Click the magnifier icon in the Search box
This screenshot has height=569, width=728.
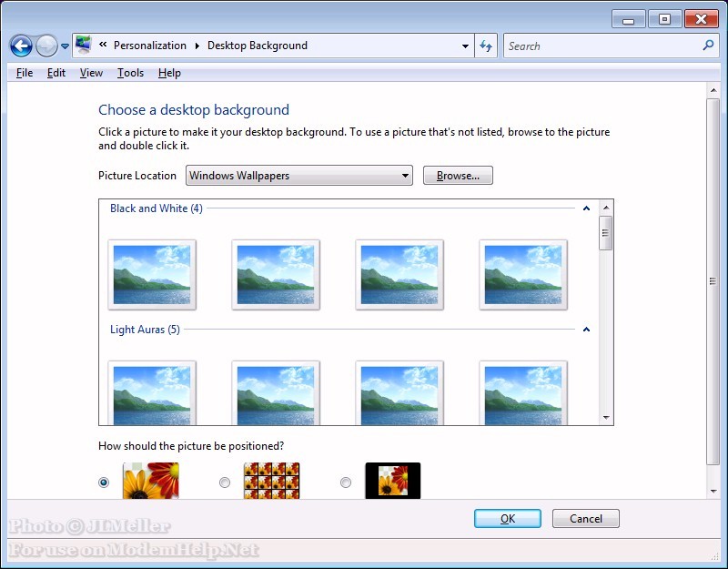pyautogui.click(x=708, y=45)
